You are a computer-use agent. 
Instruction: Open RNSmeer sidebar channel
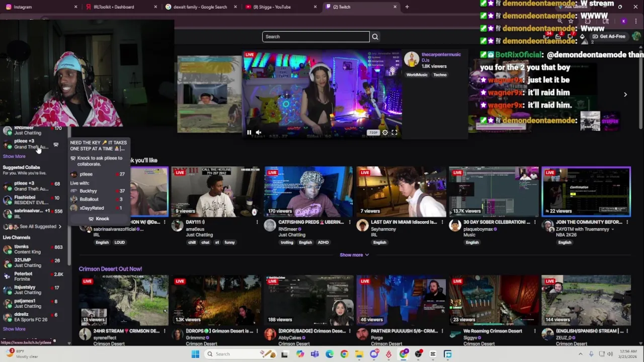coord(33,131)
